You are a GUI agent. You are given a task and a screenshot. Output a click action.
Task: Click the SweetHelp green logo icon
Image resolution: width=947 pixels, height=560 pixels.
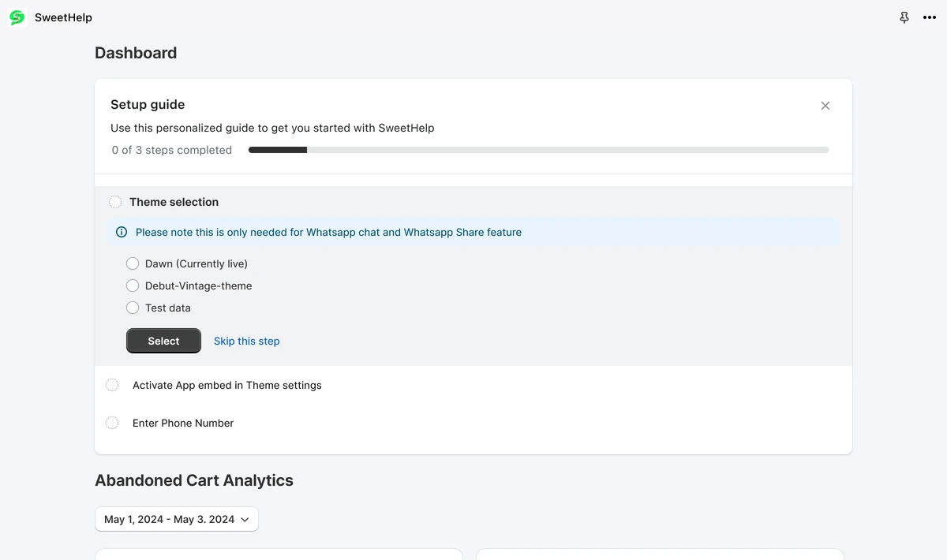pos(17,17)
